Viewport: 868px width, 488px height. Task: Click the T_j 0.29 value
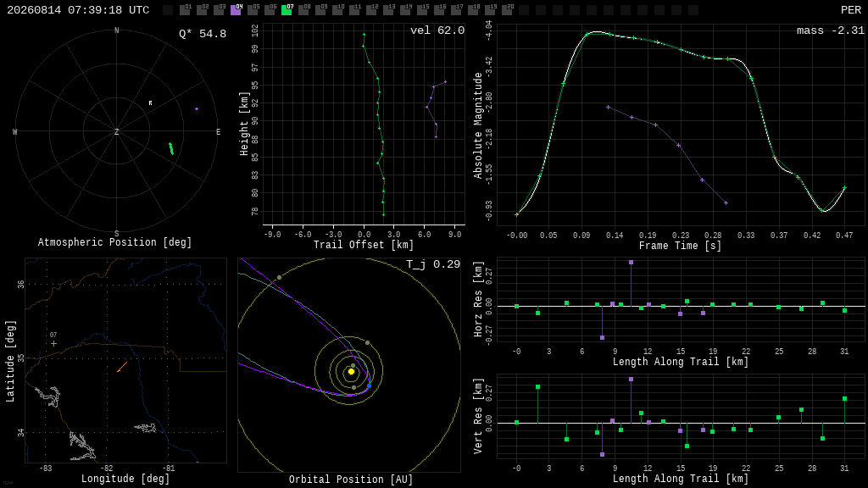tap(433, 264)
